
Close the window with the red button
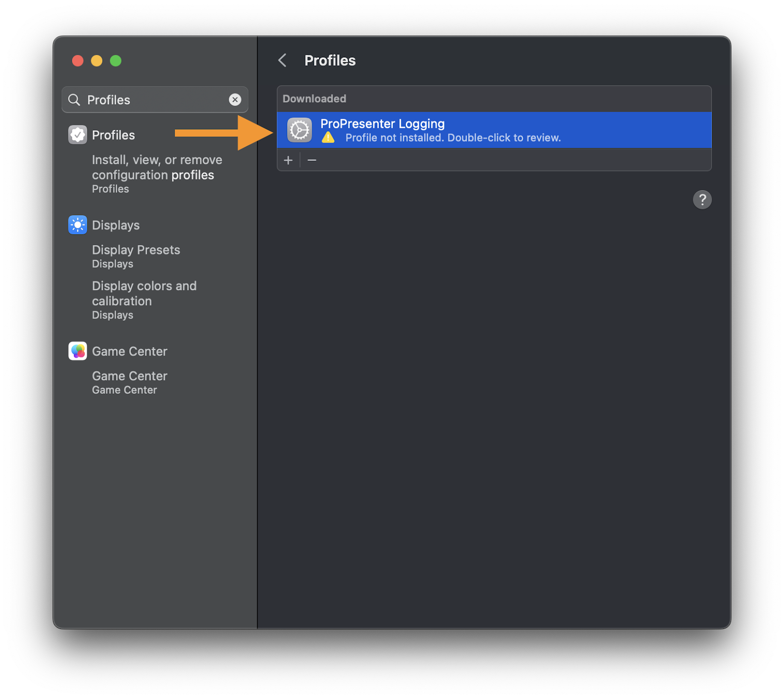point(77,61)
